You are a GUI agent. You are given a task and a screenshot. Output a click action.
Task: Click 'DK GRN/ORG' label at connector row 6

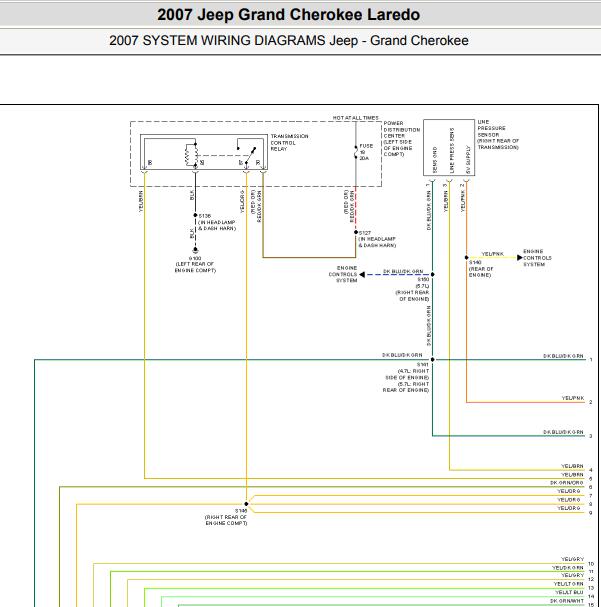(567, 483)
